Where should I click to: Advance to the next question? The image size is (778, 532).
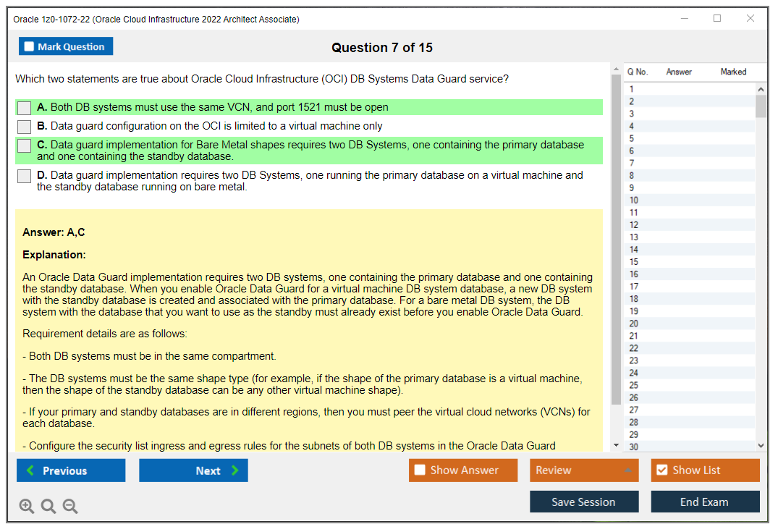[x=193, y=470]
